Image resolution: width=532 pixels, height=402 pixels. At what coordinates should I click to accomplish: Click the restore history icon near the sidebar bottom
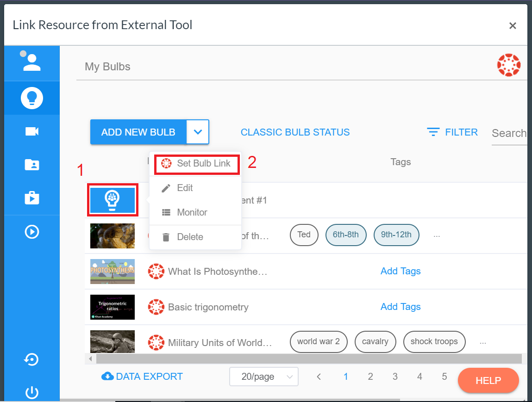click(32, 359)
